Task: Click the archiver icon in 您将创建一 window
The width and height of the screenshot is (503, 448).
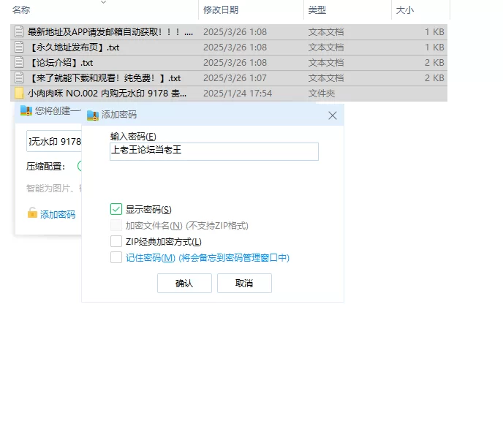Action: pyautogui.click(x=26, y=110)
